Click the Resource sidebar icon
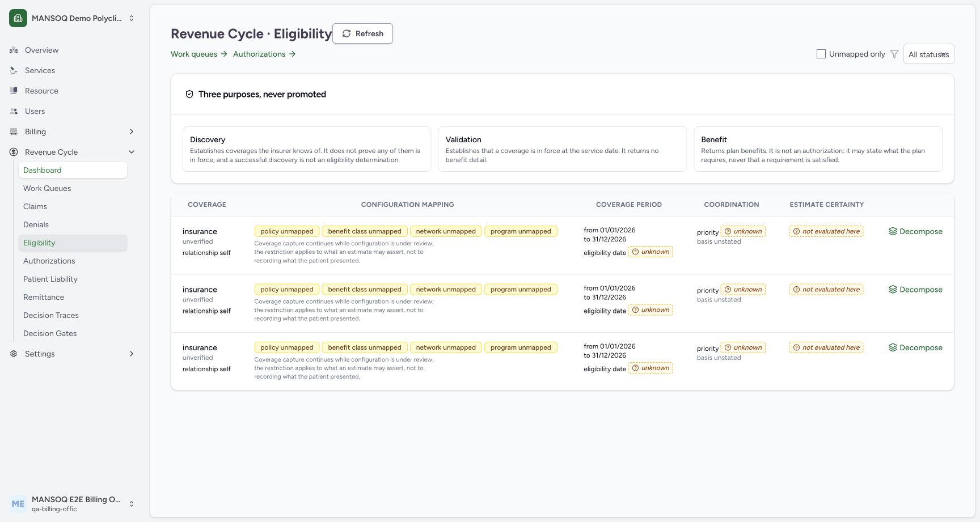 [14, 91]
